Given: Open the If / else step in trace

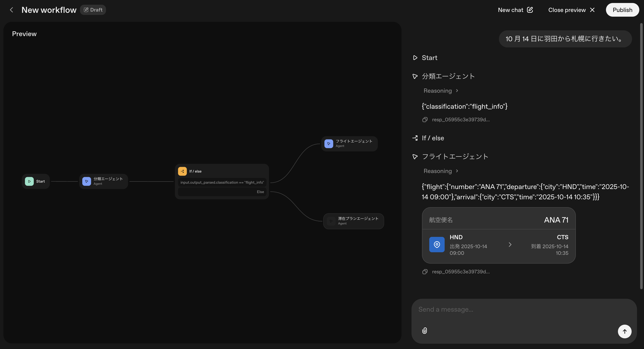Looking at the screenshot, I should (432, 138).
